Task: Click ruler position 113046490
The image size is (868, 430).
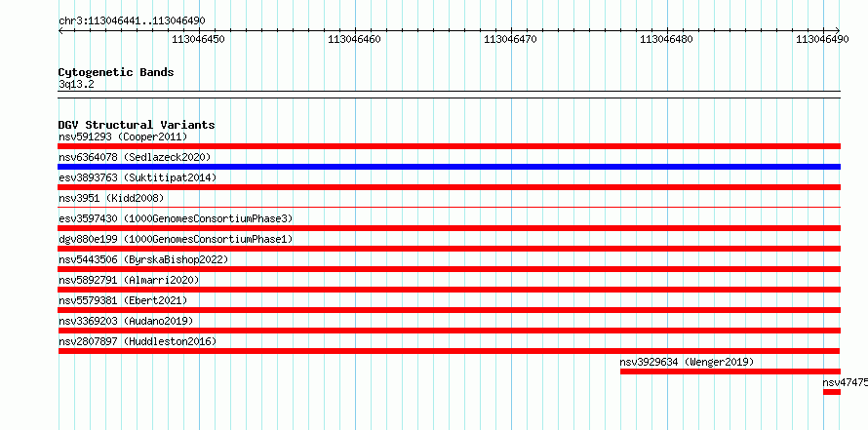Action: click(x=822, y=39)
